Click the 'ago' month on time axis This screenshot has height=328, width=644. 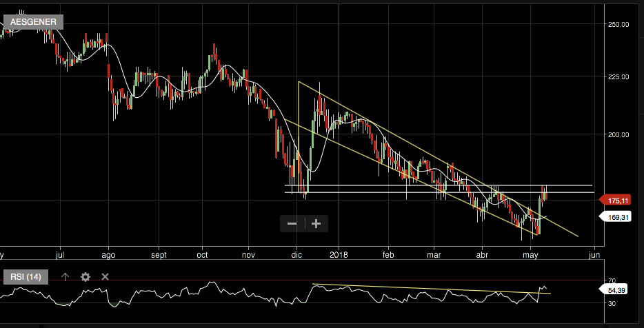coord(108,254)
